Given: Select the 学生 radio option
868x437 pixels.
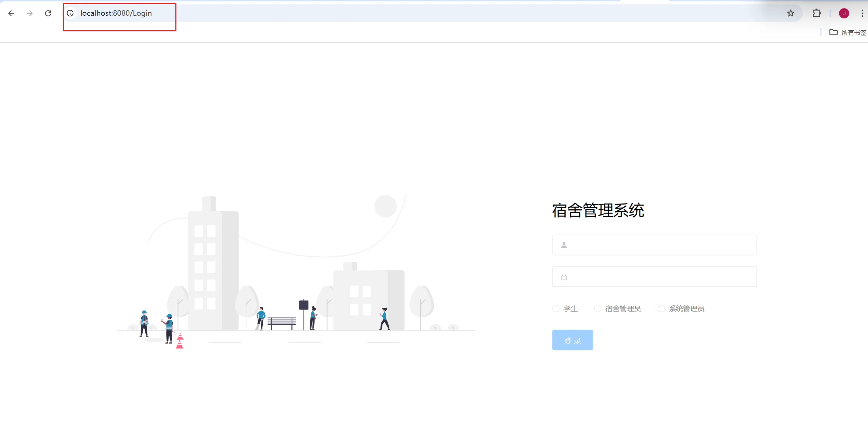Looking at the screenshot, I should 556,308.
